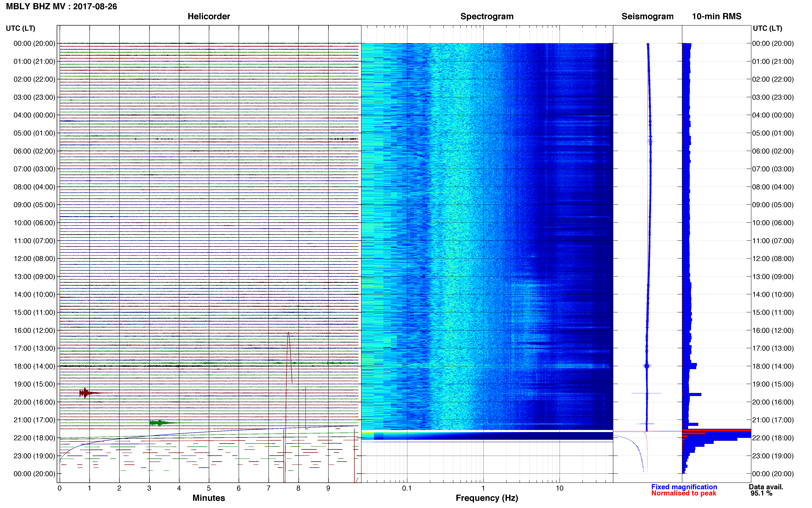Click left time label '07:00 (03:00)'
The image size is (812, 508).
[x=34, y=169]
